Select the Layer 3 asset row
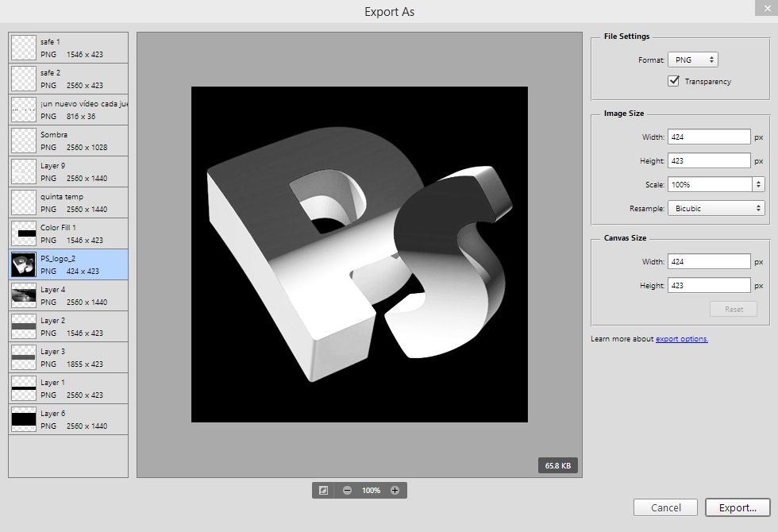The image size is (778, 532). tap(68, 357)
